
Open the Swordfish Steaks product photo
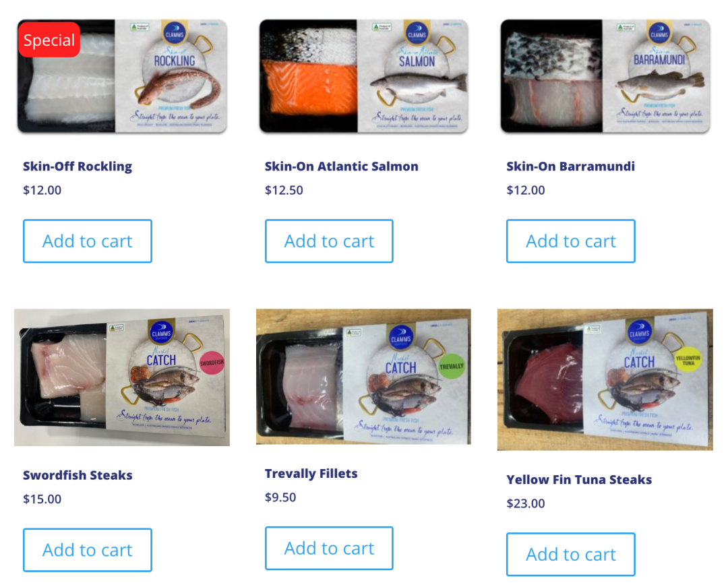122,377
